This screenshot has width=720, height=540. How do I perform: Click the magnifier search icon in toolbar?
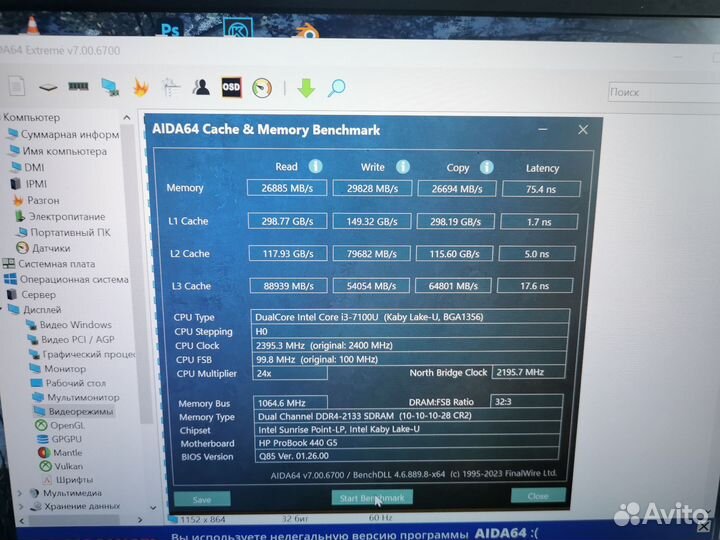[336, 88]
